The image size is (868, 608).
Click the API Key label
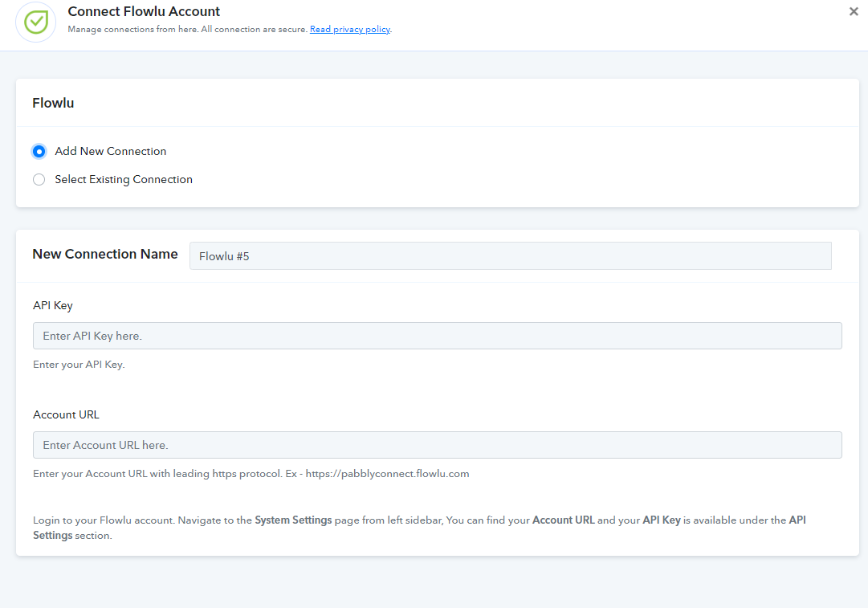pyautogui.click(x=52, y=306)
